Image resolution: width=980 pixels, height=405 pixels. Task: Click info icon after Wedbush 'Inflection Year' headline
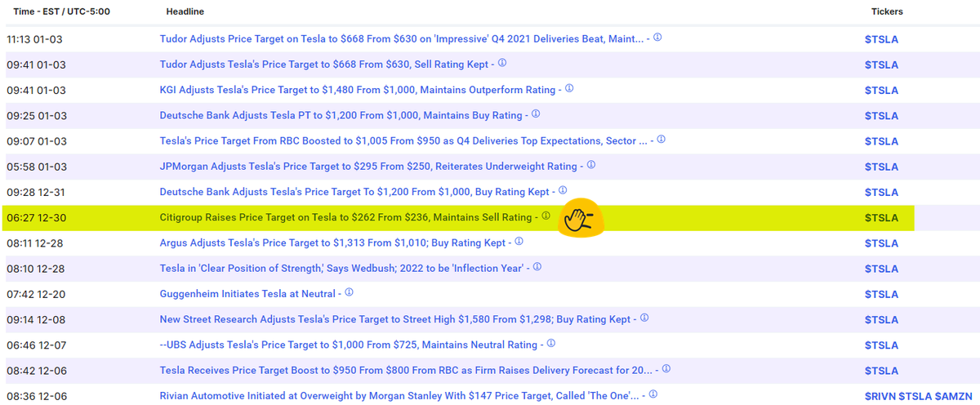pyautogui.click(x=537, y=266)
